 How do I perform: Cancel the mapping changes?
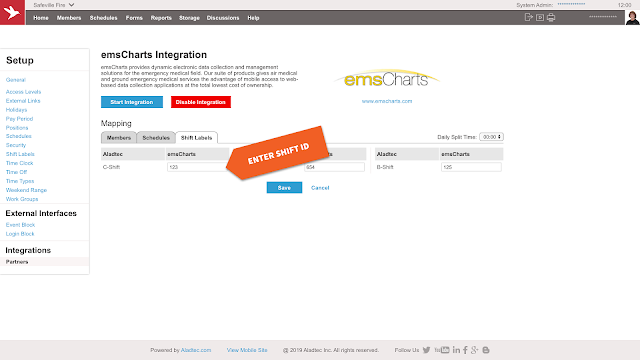(x=320, y=188)
